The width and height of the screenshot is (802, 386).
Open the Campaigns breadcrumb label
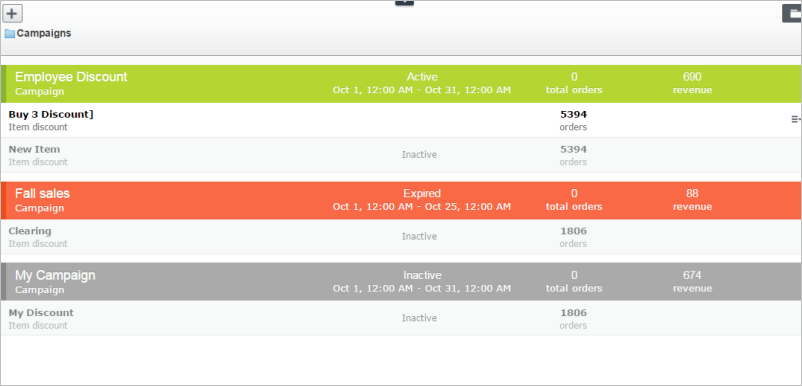click(44, 33)
